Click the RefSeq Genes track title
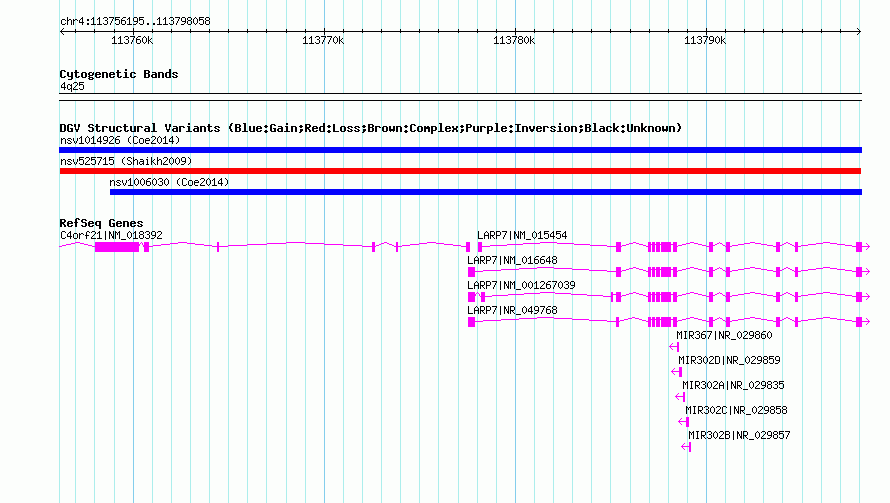 pos(102,223)
